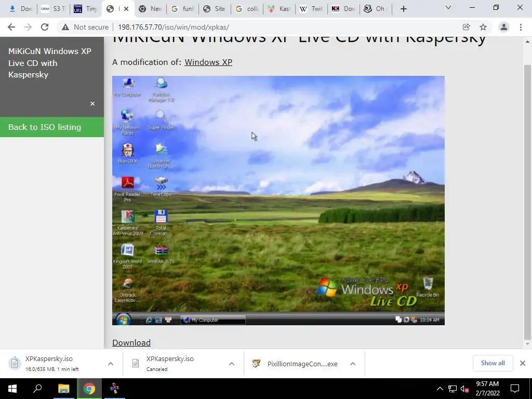Switch to the Kast tab
This screenshot has width=532, height=399.
[x=279, y=9]
